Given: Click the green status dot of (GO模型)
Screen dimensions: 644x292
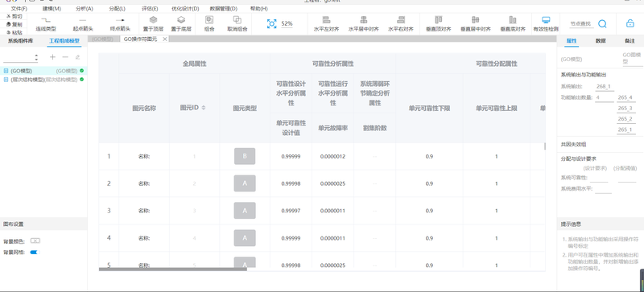Looking at the screenshot, I should pyautogui.click(x=82, y=71).
